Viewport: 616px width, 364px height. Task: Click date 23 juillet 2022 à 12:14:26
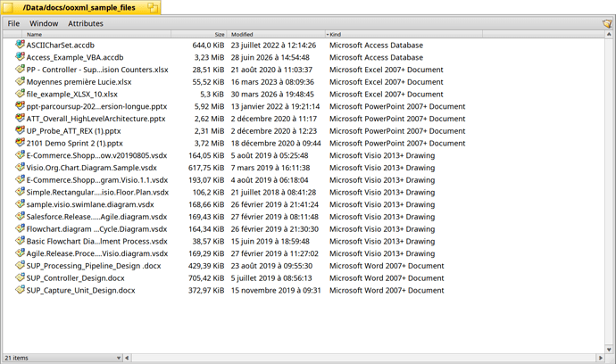tap(273, 45)
